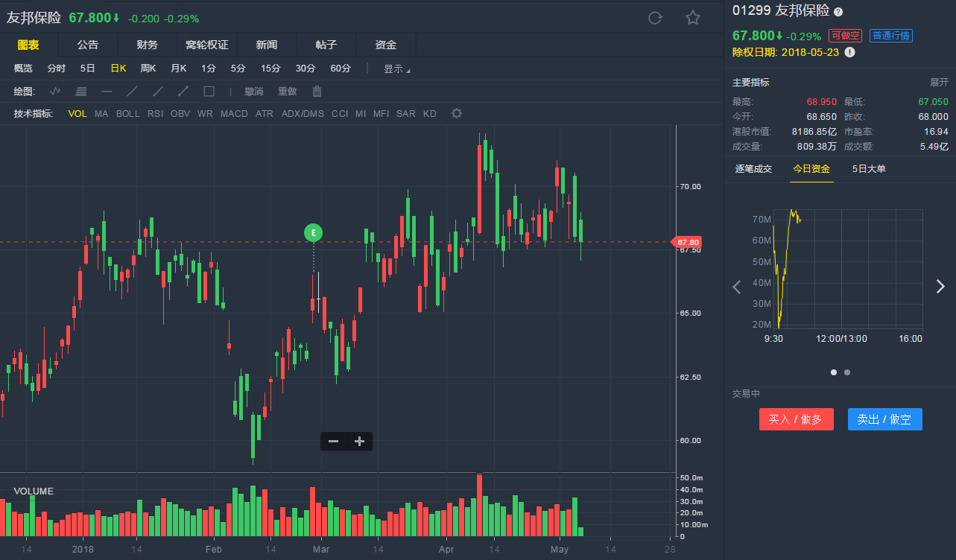The image size is (956, 560).
Task: Toggle the ADX/DMS indicator
Action: [x=303, y=114]
